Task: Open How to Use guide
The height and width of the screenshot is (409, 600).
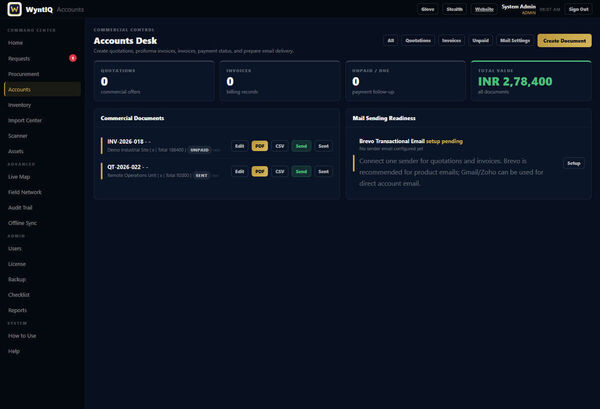Action: 22,336
